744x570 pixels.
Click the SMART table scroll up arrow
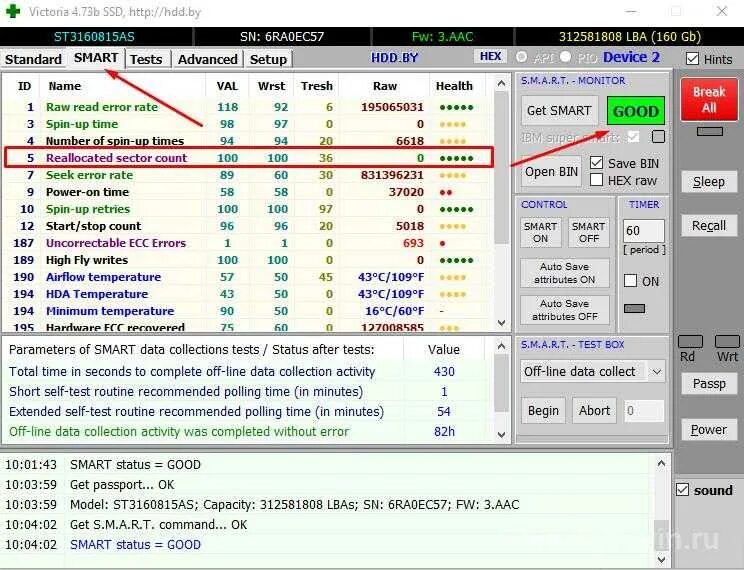[502, 84]
